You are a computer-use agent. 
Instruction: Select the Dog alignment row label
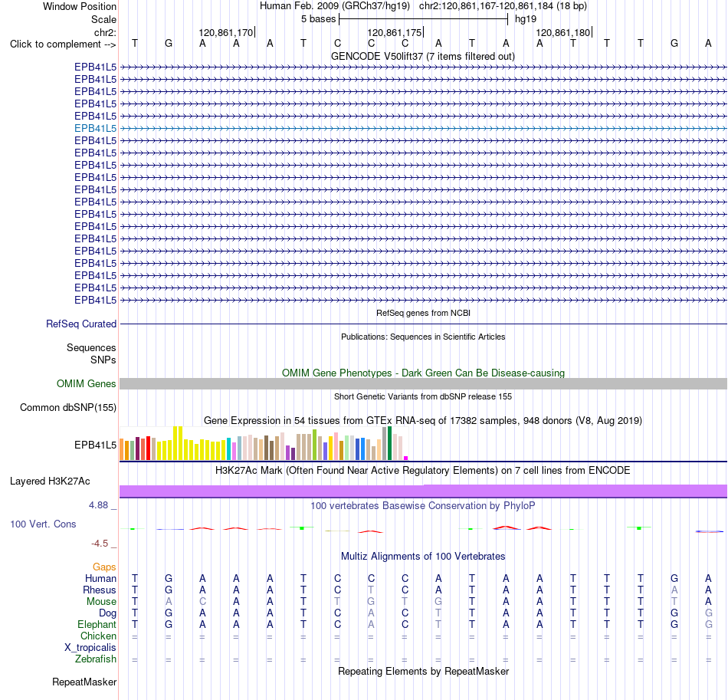pos(107,613)
